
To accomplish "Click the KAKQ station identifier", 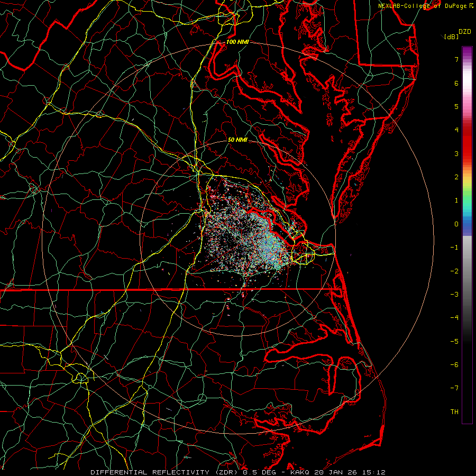I will point(300,472).
